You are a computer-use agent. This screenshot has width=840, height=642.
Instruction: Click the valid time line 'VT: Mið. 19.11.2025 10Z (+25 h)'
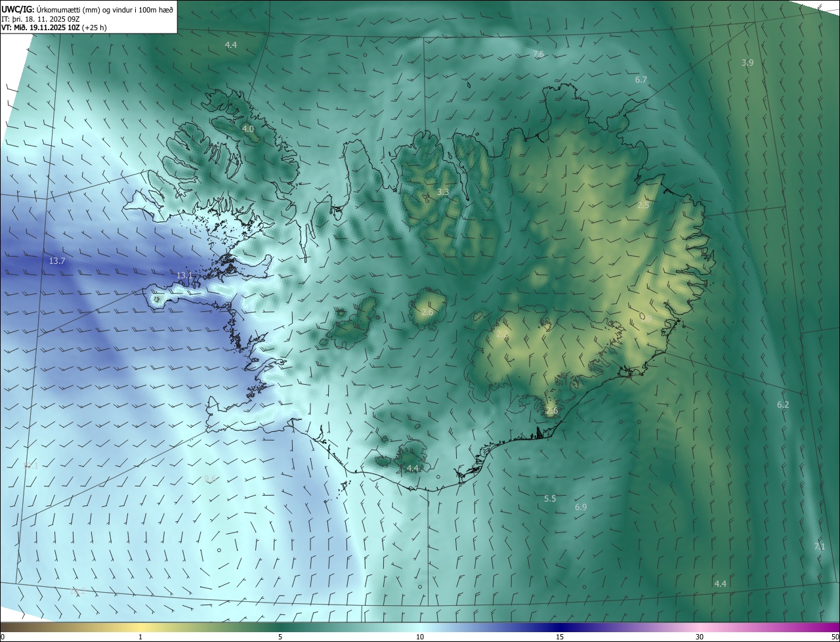[54, 28]
